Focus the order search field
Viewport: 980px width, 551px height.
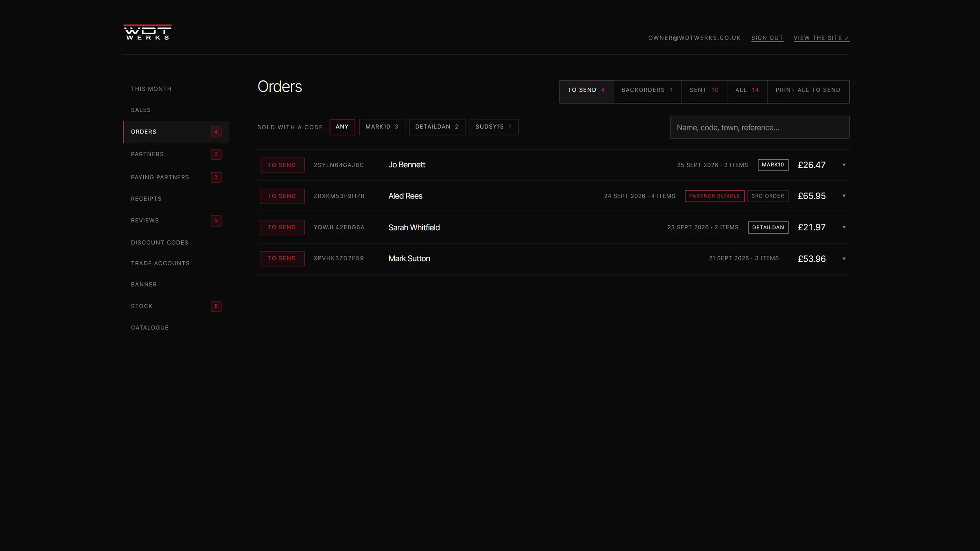[x=759, y=127]
